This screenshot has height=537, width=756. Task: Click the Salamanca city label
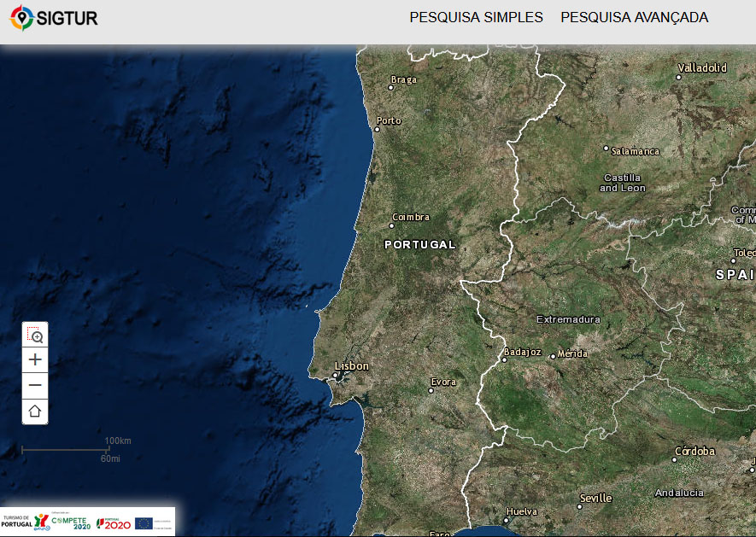pos(636,151)
